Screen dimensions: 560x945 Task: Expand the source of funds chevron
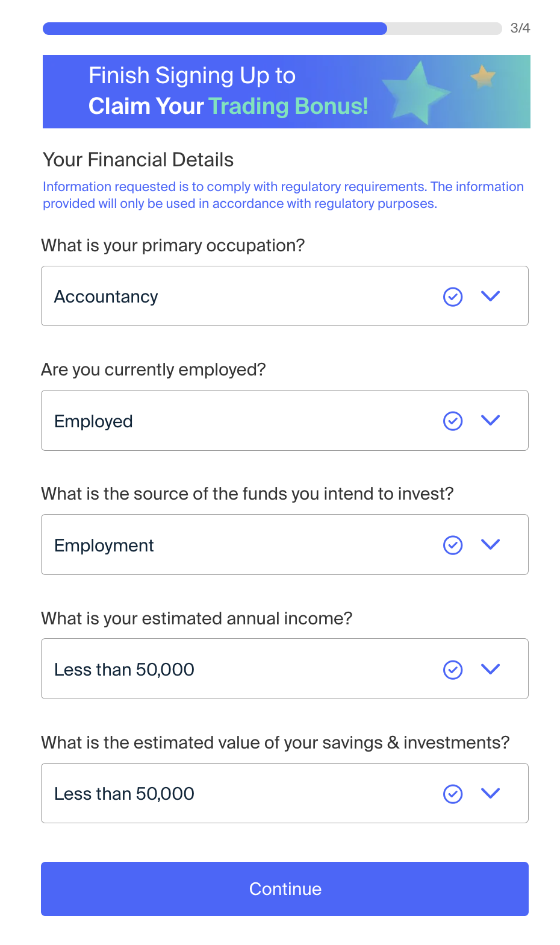click(x=491, y=544)
